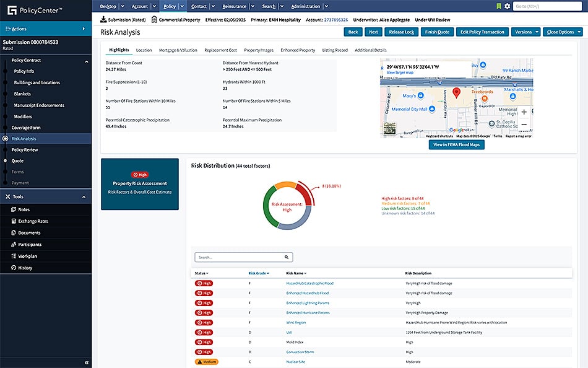Click the Release Lock button
588x368 pixels.
(401, 32)
